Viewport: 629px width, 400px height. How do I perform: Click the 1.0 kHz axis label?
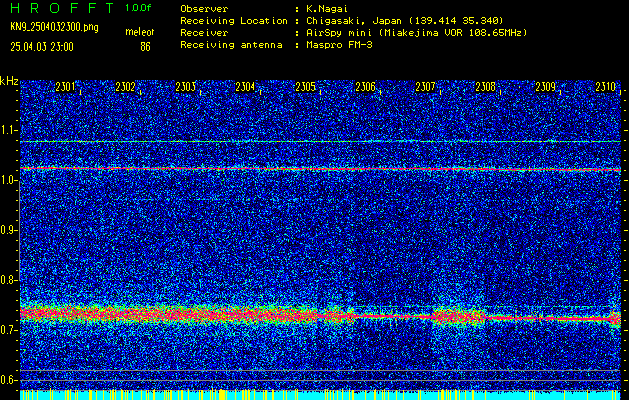[8, 180]
